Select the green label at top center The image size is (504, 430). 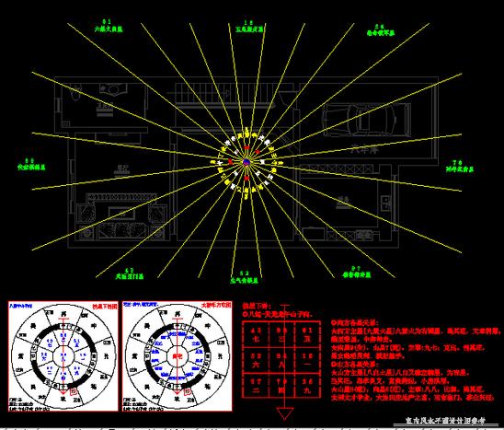click(x=249, y=27)
